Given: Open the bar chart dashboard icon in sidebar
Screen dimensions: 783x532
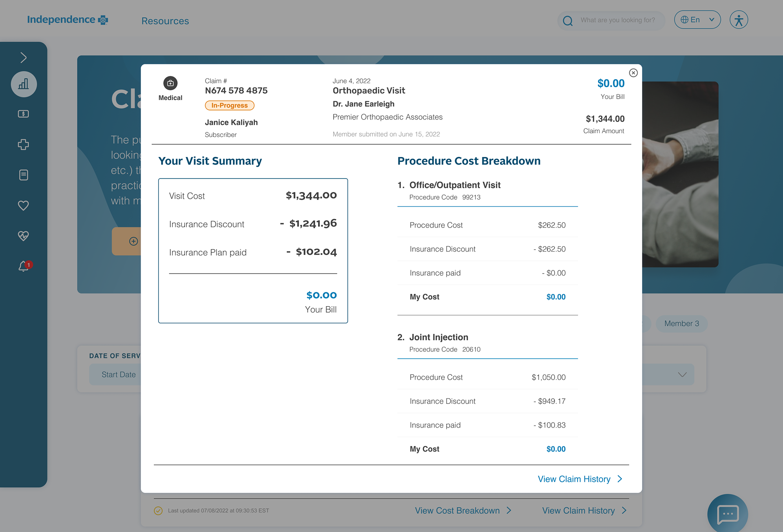Looking at the screenshot, I should click(x=24, y=84).
